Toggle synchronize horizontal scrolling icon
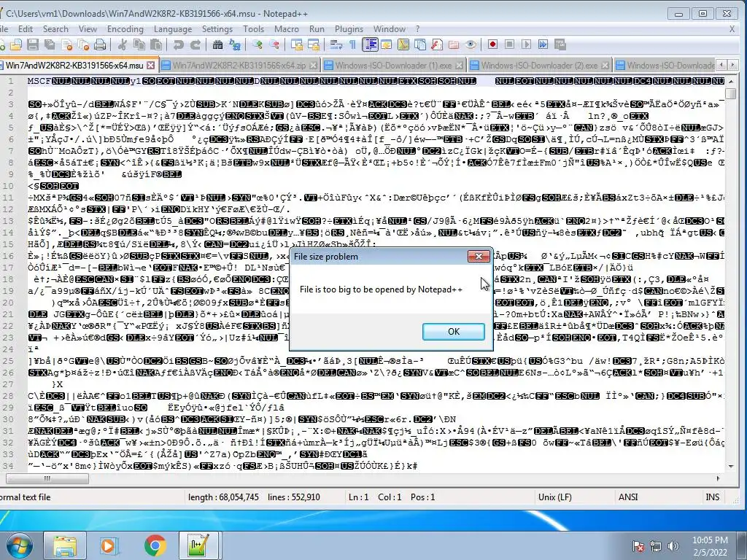The height and width of the screenshot is (560, 747). pyautogui.click(x=314, y=44)
